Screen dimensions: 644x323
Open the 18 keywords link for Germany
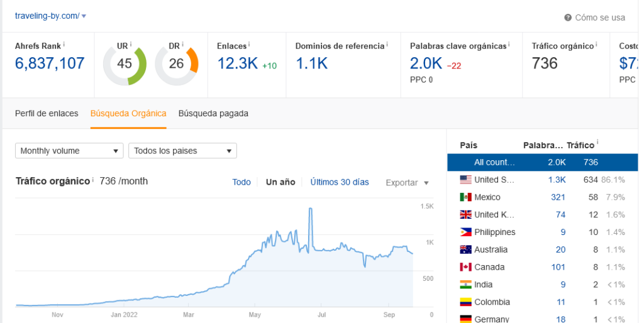pos(560,319)
